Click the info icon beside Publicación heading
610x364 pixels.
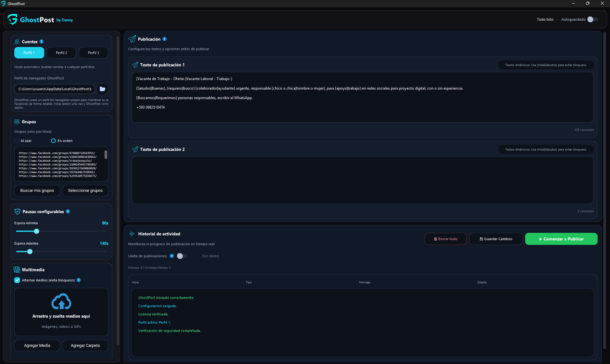point(164,39)
